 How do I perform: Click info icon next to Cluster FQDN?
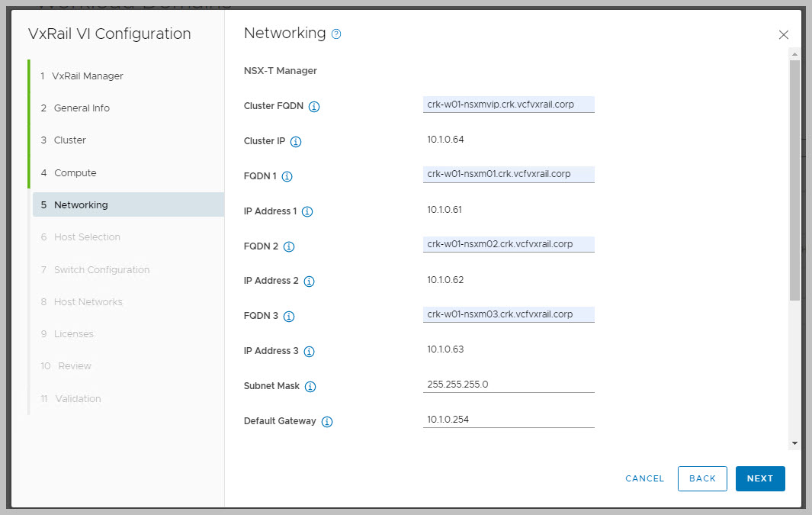[314, 107]
